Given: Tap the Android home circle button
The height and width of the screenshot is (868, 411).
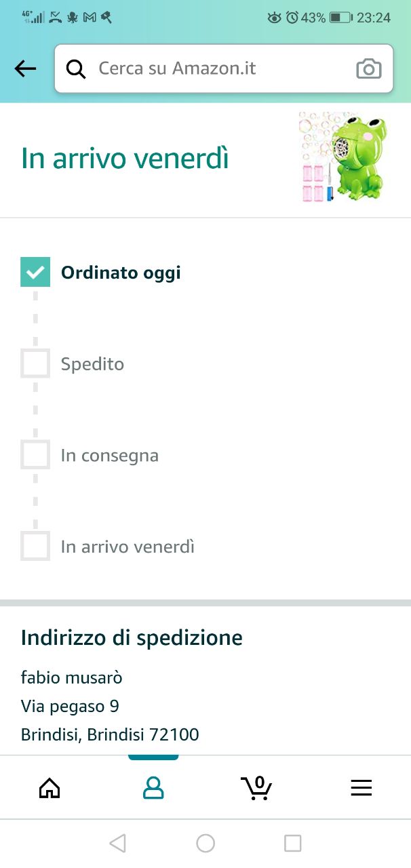Looking at the screenshot, I should (x=206, y=843).
